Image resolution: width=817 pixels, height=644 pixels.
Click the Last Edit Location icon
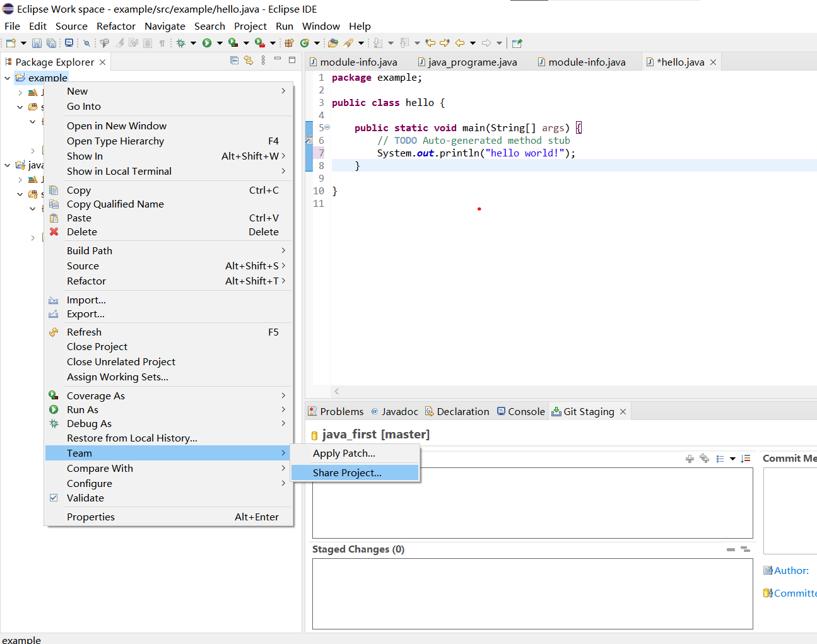point(430,43)
